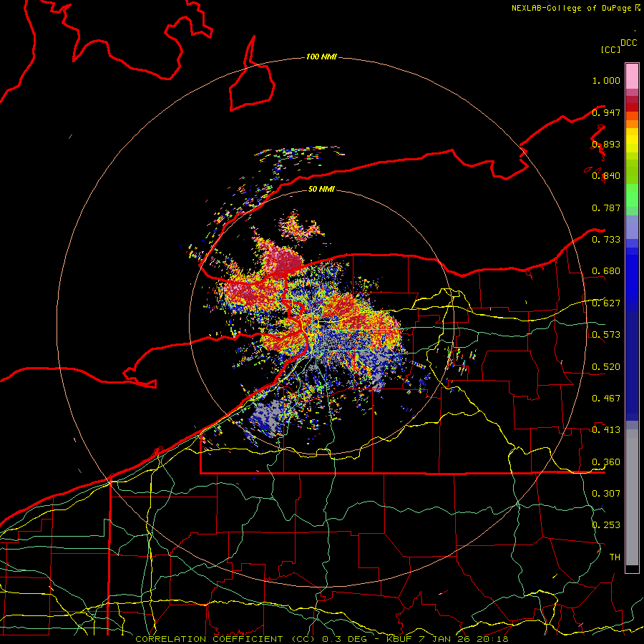
Task: Click the 0.947 color scale value
Action: tap(606, 112)
